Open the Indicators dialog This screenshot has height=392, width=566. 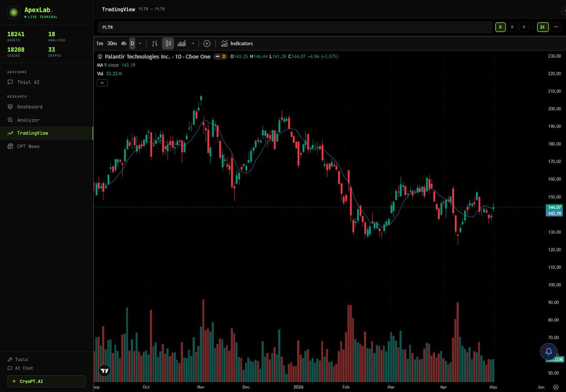237,43
